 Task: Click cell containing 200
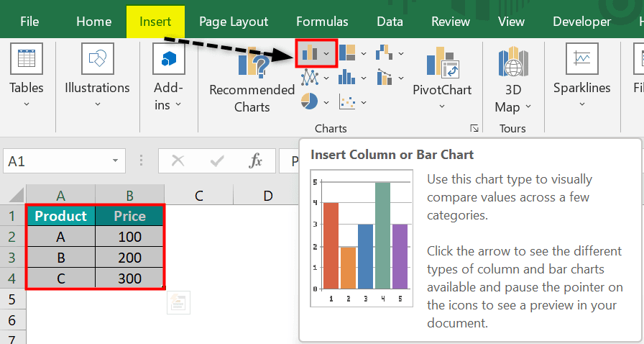[130, 258]
